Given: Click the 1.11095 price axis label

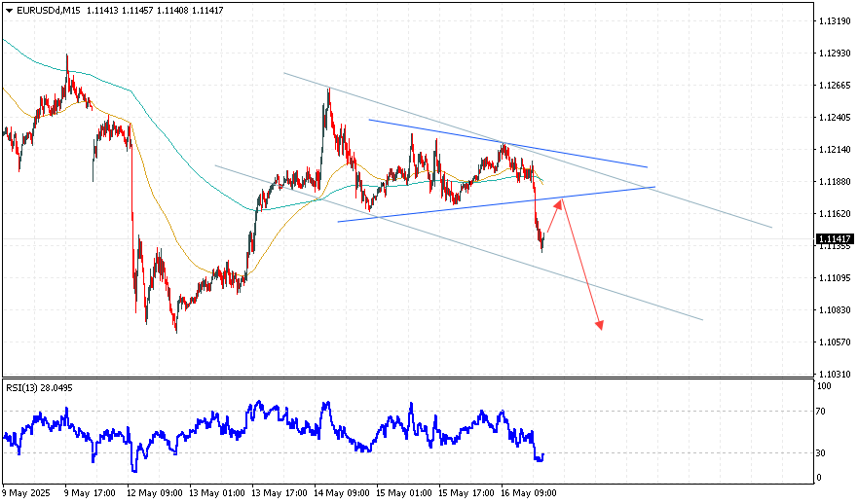Looking at the screenshot, I should click(x=835, y=278).
